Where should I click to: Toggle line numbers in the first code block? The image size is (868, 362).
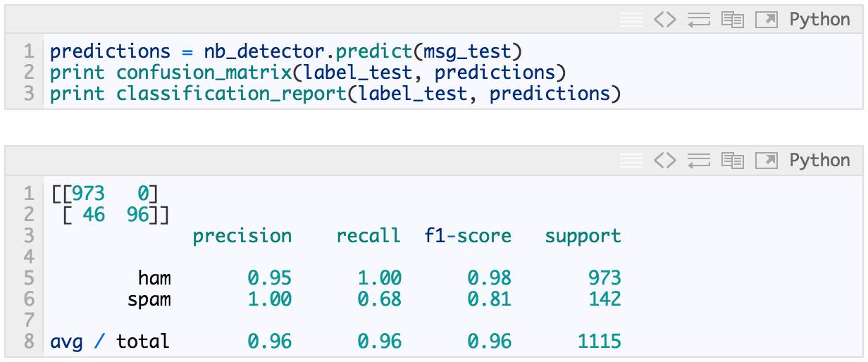[631, 20]
